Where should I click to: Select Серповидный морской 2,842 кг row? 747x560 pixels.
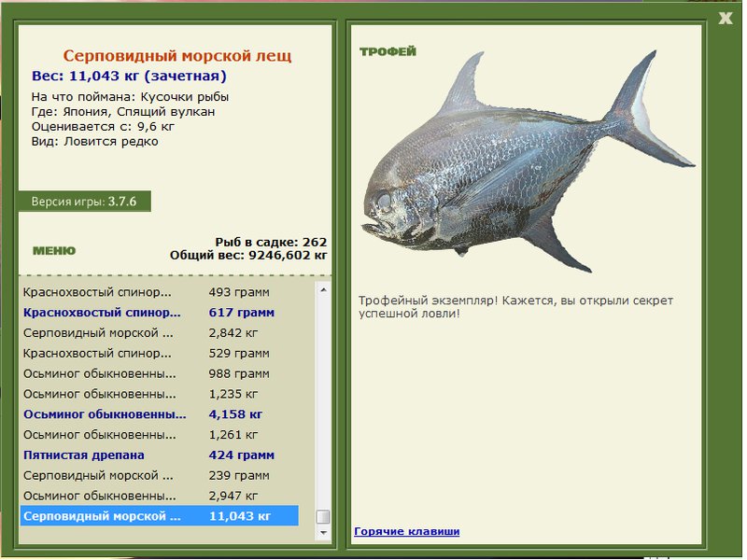160,333
